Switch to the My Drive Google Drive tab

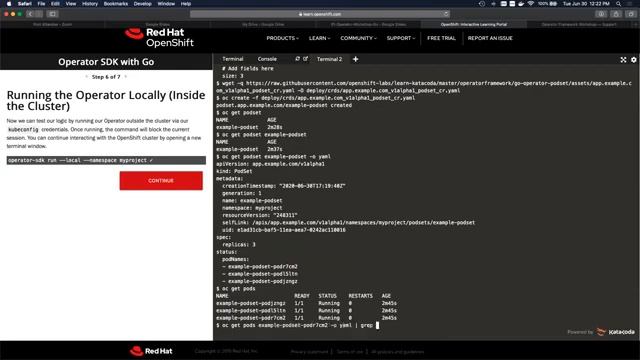(x=263, y=24)
